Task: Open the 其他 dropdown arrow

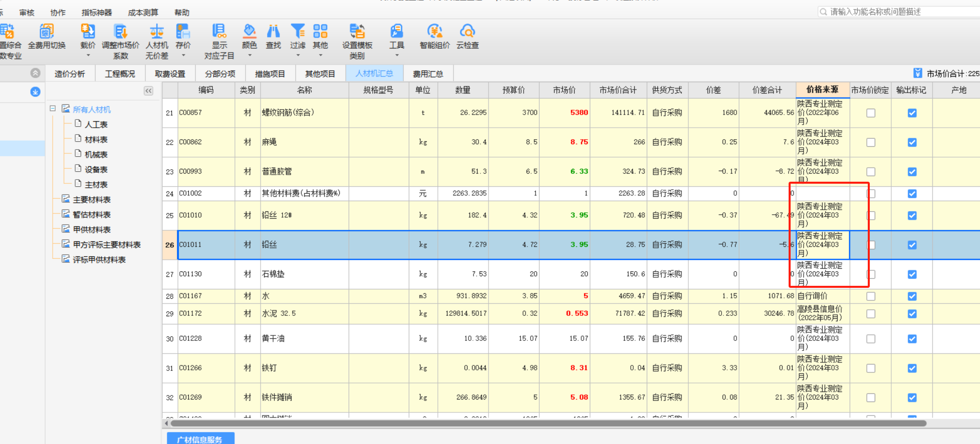Action: coord(320,55)
